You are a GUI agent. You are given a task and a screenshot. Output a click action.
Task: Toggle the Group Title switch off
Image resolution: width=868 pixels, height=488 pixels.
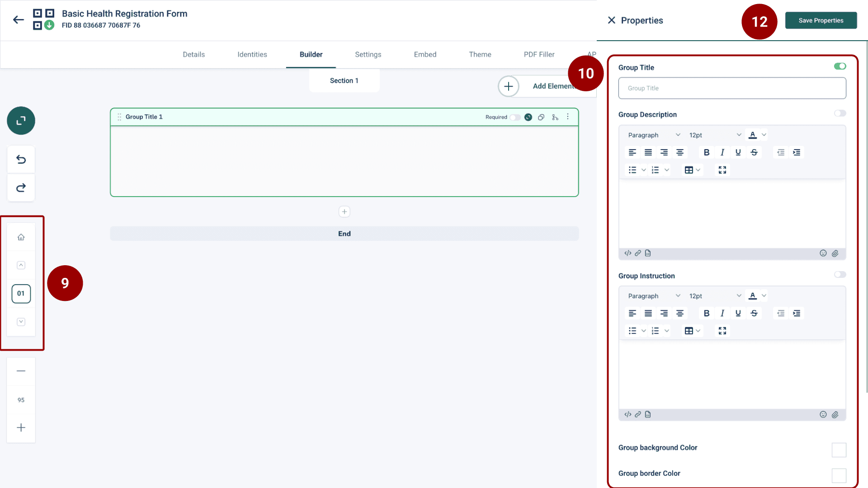click(x=840, y=66)
